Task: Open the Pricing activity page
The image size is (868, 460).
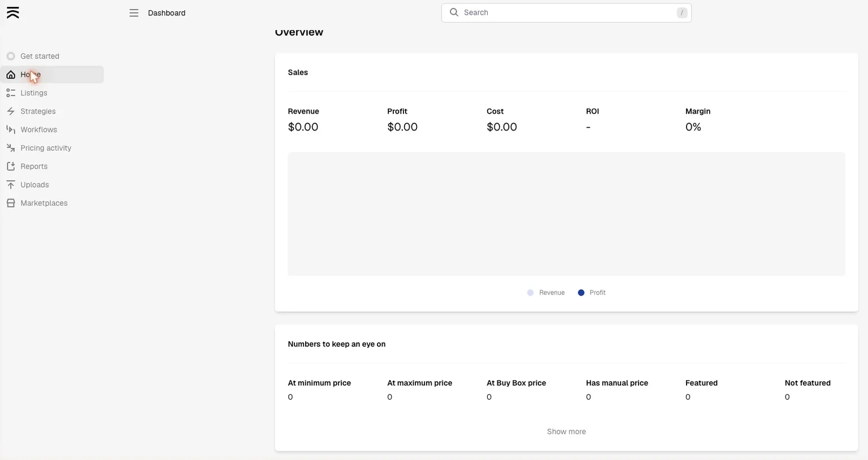Action: 52,148
